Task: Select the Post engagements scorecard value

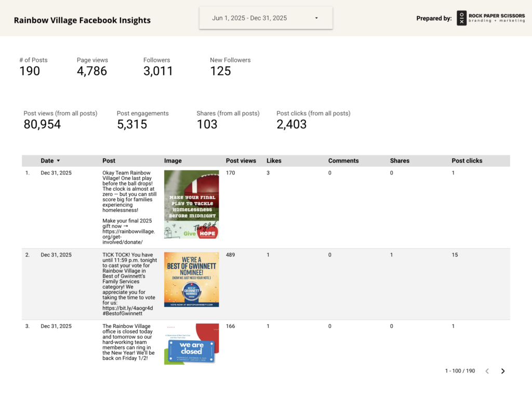Action: pyautogui.click(x=132, y=125)
